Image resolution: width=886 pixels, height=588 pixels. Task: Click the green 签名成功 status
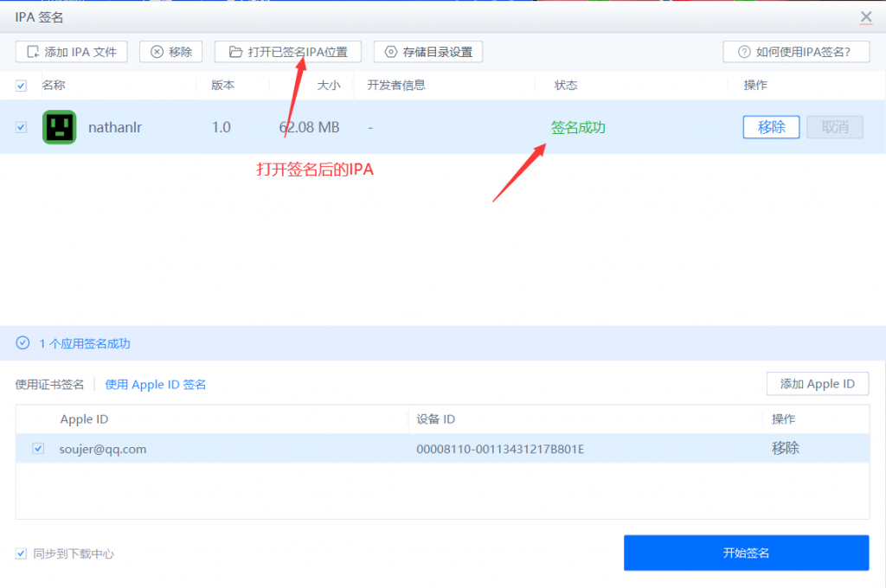pos(578,128)
